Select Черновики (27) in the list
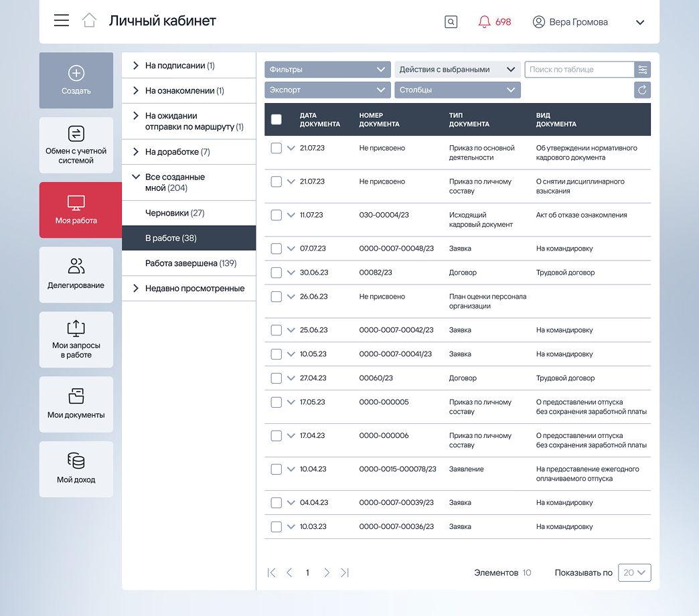 click(175, 213)
